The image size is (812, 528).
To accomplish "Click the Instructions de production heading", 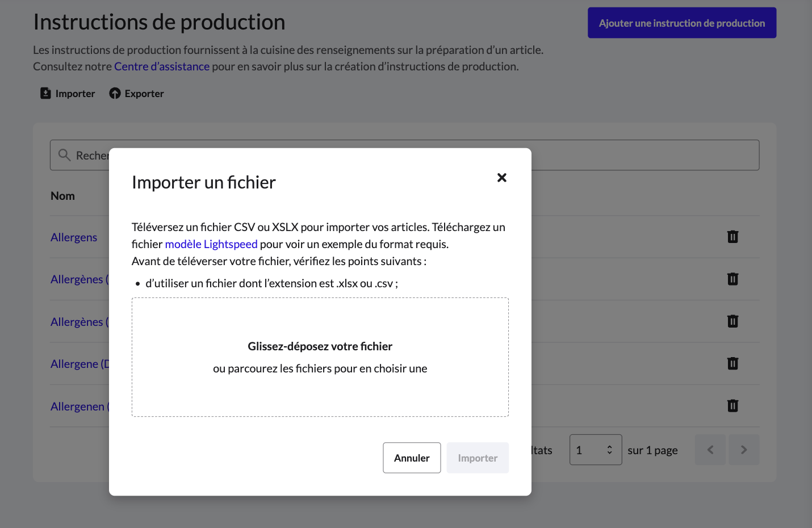I will [x=159, y=22].
